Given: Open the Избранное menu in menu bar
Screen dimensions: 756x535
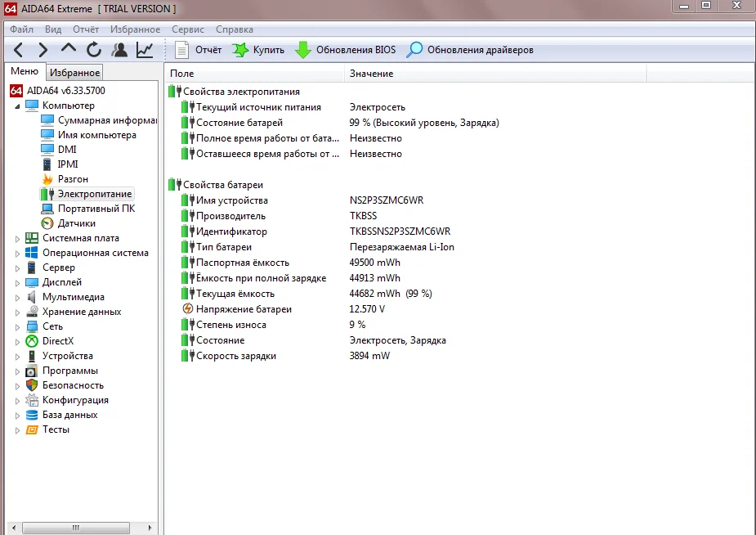Looking at the screenshot, I should (x=135, y=29).
